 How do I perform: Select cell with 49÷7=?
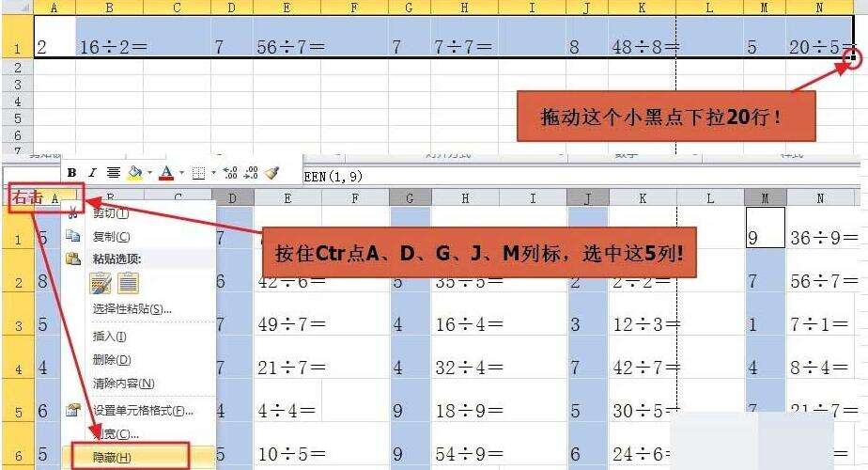(287, 313)
